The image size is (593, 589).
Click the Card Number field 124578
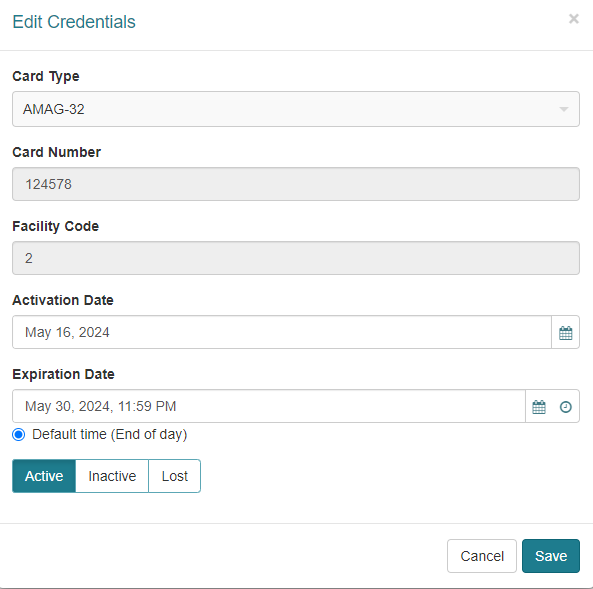click(x=296, y=184)
